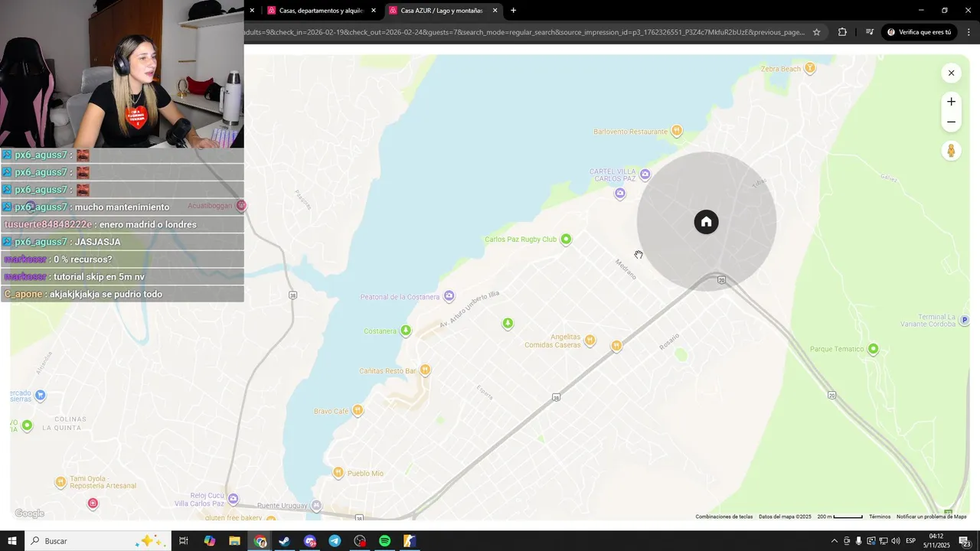Switch the ESP keyboard language indicator
Viewport: 980px width, 551px height.
pyautogui.click(x=910, y=541)
